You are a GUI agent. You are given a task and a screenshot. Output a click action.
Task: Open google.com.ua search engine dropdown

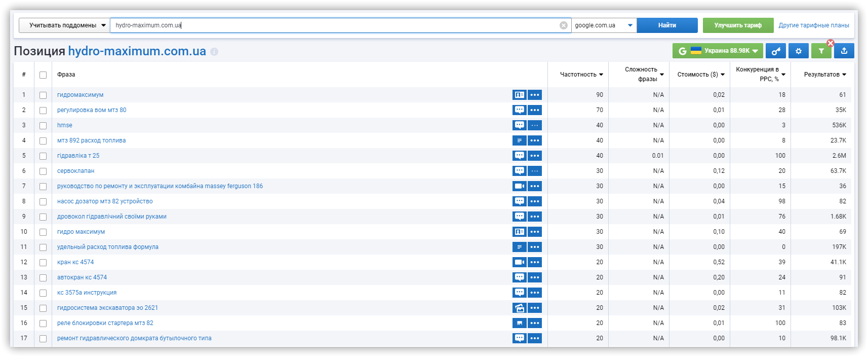[x=604, y=25]
